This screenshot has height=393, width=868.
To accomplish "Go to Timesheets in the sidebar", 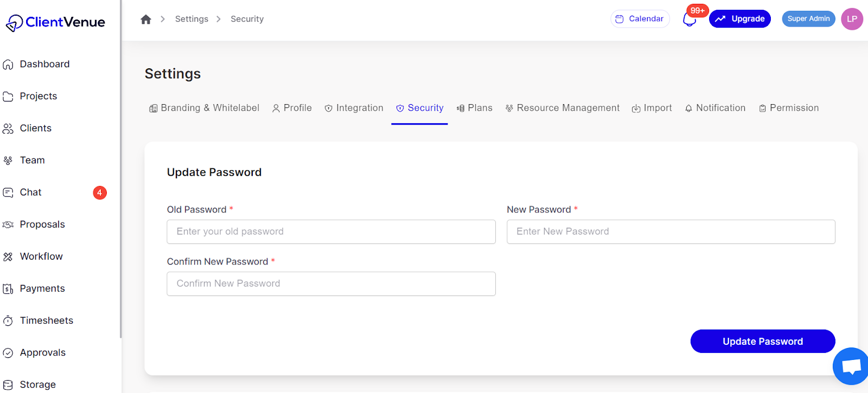I will pyautogui.click(x=46, y=320).
